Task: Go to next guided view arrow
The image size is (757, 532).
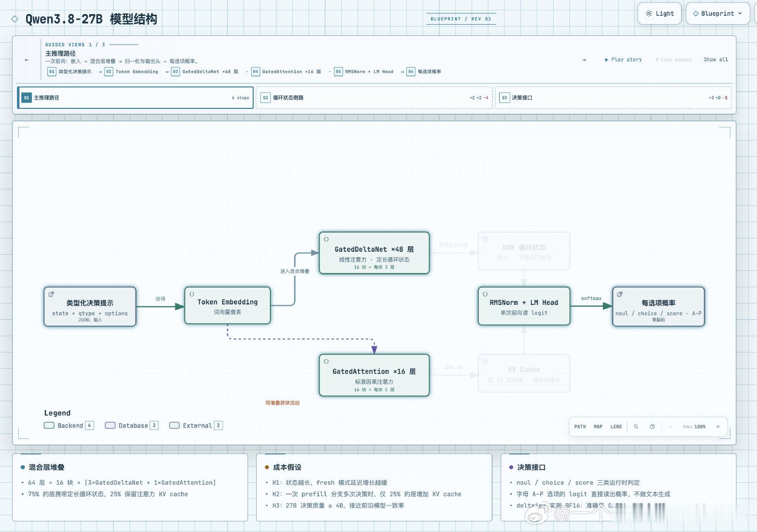Action: [x=584, y=60]
